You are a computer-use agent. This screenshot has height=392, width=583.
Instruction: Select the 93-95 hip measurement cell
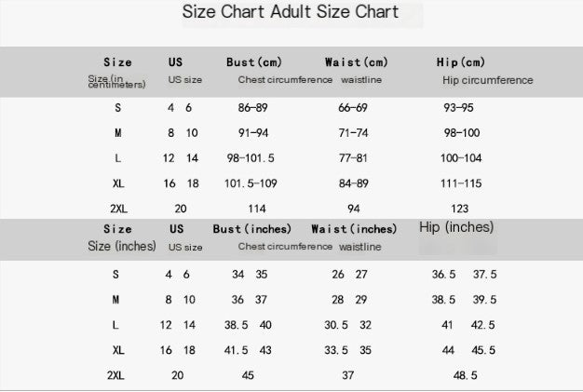point(459,108)
